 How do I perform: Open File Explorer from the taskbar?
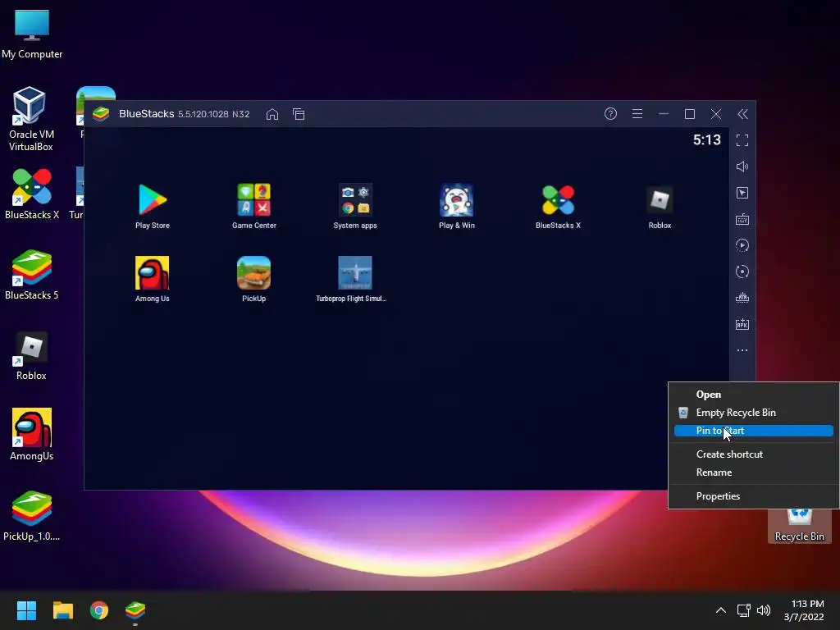point(62,610)
